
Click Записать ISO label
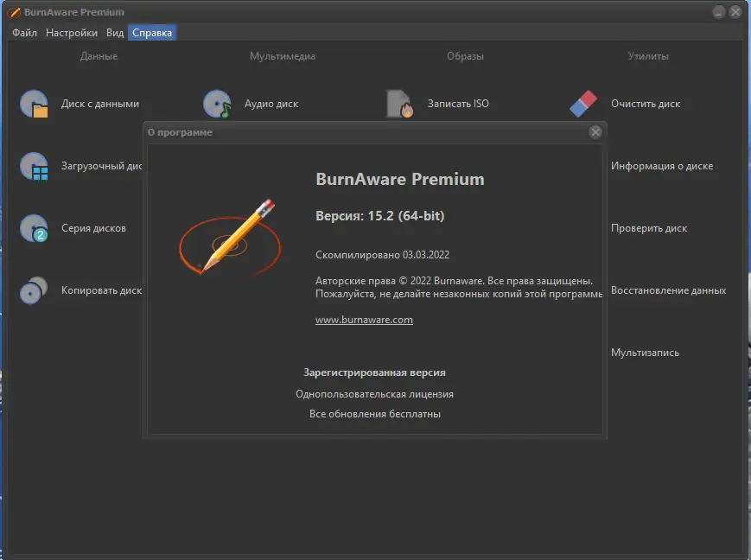[458, 104]
